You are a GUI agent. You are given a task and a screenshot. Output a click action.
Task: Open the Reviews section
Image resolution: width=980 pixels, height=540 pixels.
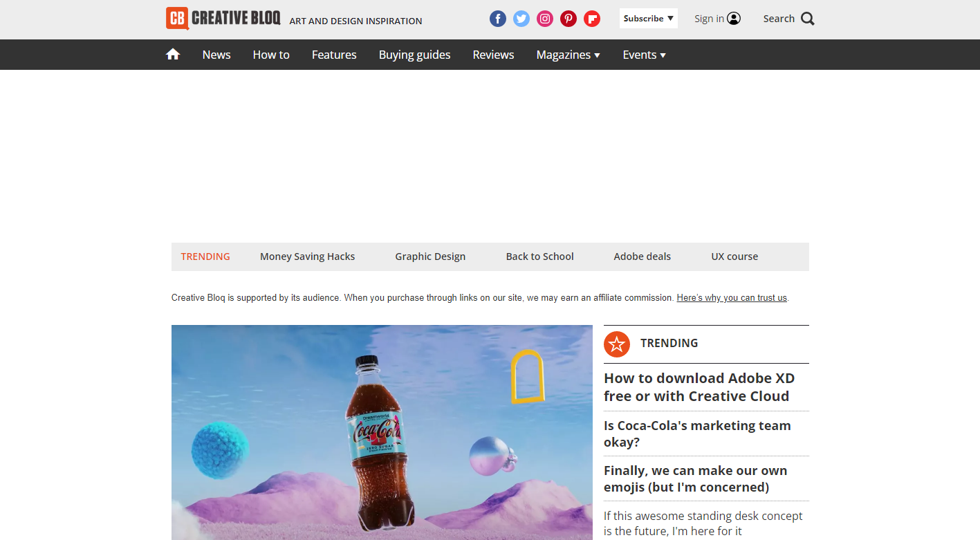click(x=494, y=55)
